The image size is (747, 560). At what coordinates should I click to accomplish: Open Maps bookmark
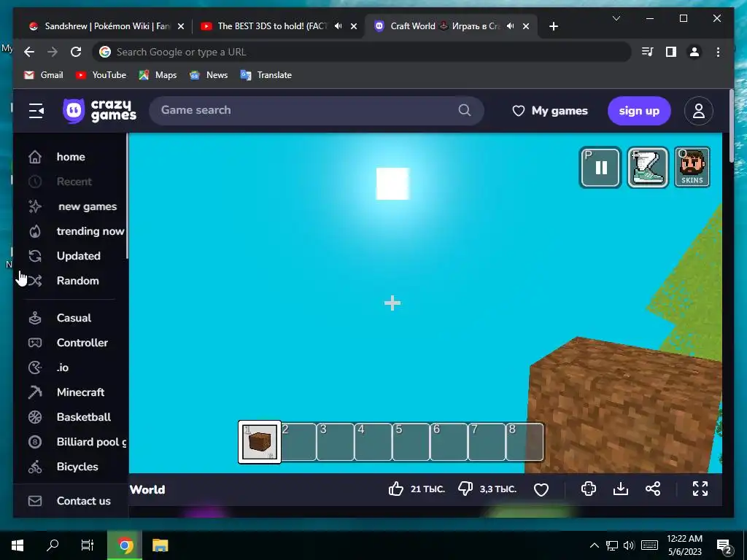point(158,75)
